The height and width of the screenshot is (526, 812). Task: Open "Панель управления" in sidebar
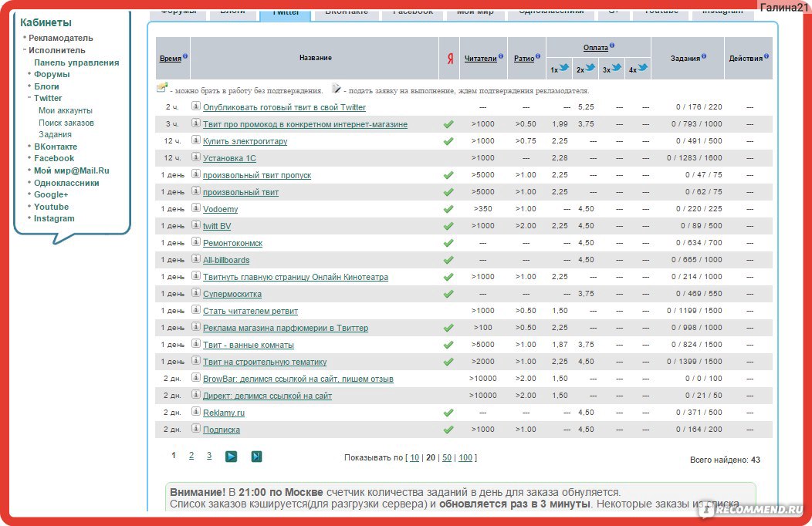76,62
